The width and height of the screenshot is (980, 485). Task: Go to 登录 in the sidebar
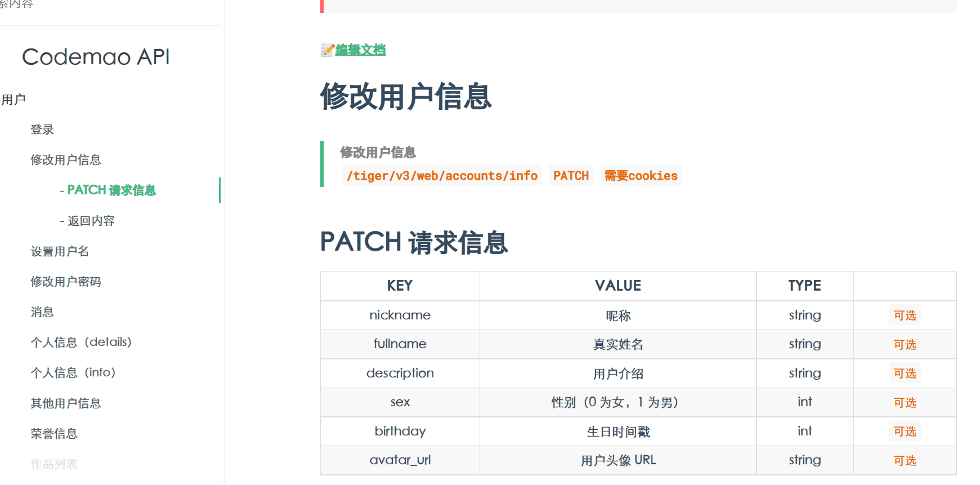point(42,130)
